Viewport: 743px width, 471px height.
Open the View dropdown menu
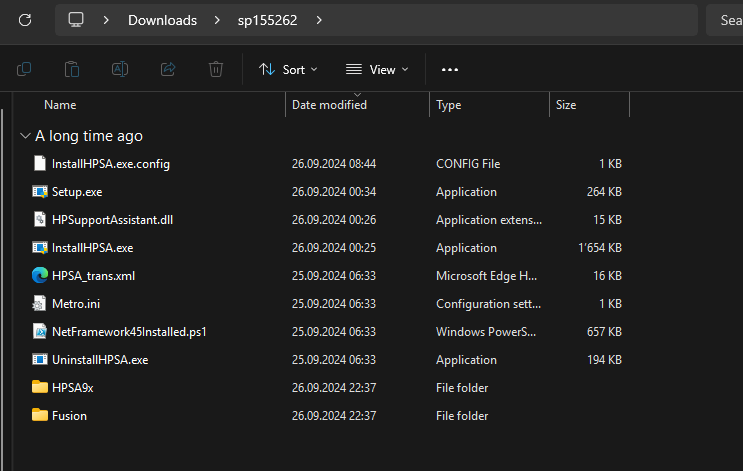(x=377, y=70)
